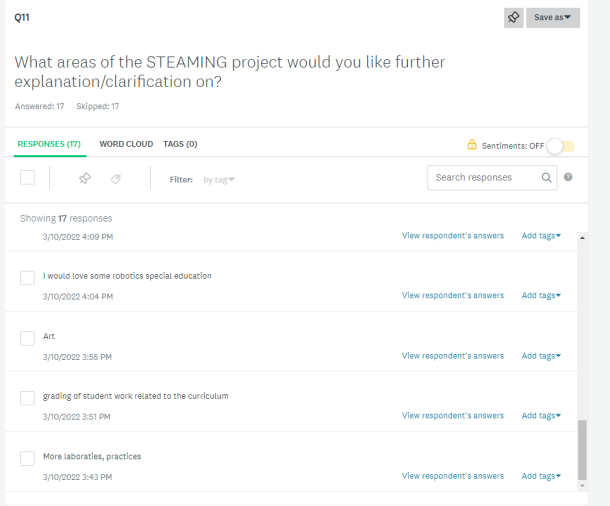Click the Sentiments lock icon
This screenshot has width=610, height=506.
pyautogui.click(x=472, y=145)
